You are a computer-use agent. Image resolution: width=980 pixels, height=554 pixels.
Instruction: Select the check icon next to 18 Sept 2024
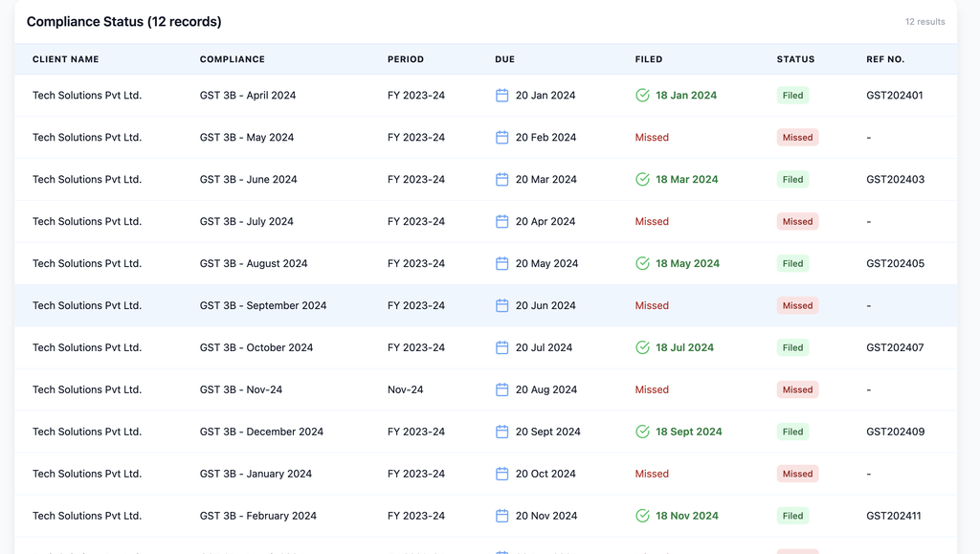click(642, 432)
